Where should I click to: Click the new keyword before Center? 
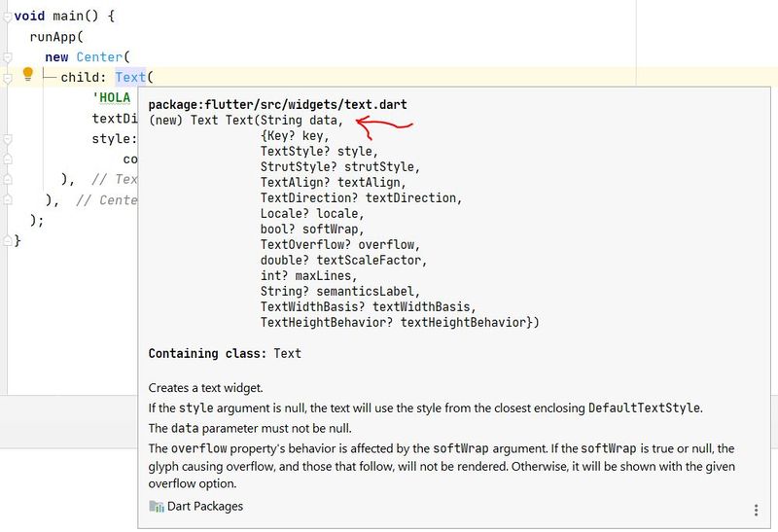pos(56,57)
